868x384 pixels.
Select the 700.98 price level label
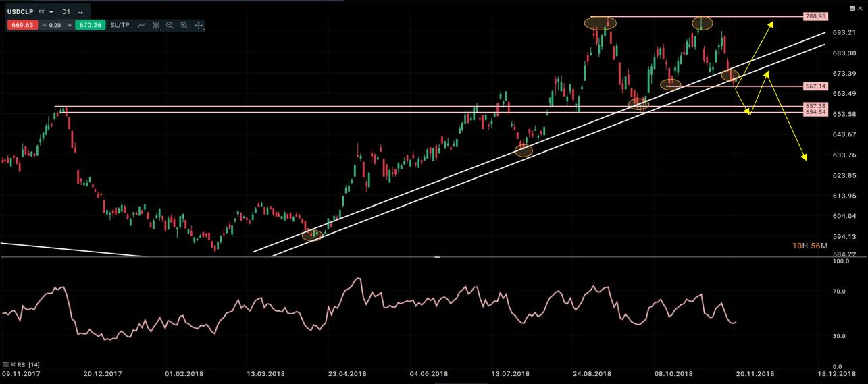tap(815, 16)
